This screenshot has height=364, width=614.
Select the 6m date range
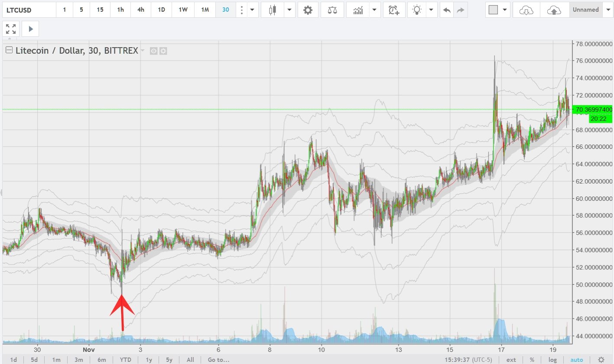tap(102, 360)
